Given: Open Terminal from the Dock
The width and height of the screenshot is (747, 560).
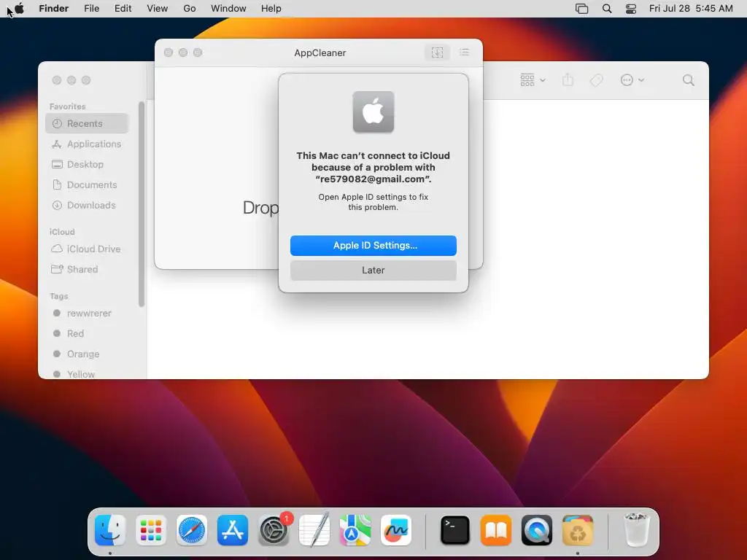Looking at the screenshot, I should 455,530.
